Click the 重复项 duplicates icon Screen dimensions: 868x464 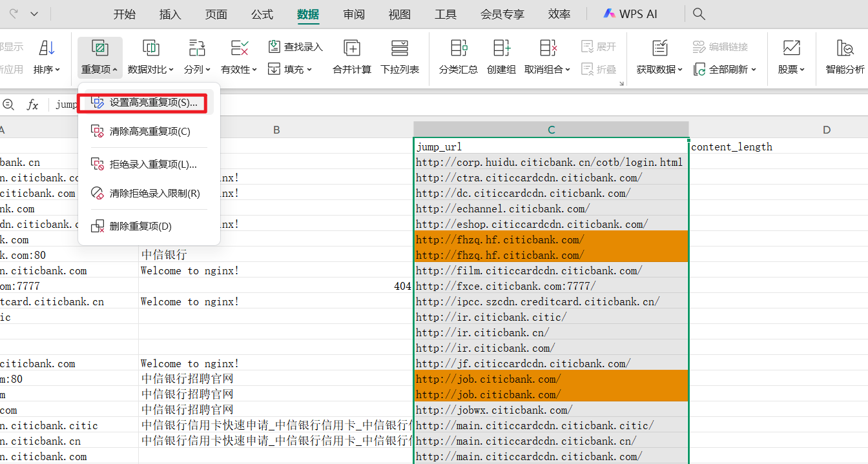(x=99, y=48)
